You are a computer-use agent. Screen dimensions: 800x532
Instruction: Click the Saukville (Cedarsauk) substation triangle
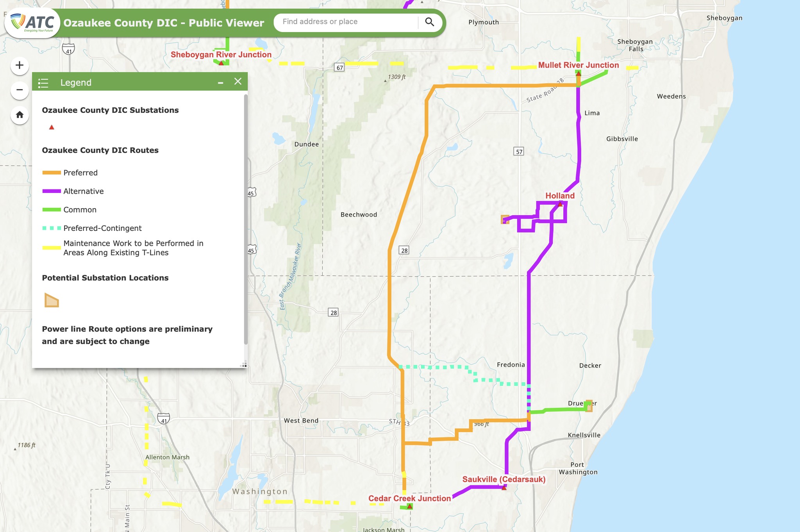click(x=504, y=487)
